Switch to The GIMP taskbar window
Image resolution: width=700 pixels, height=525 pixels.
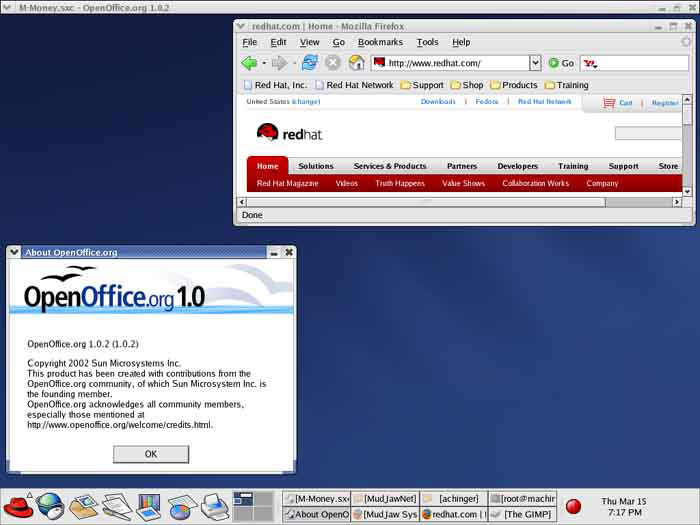523,514
